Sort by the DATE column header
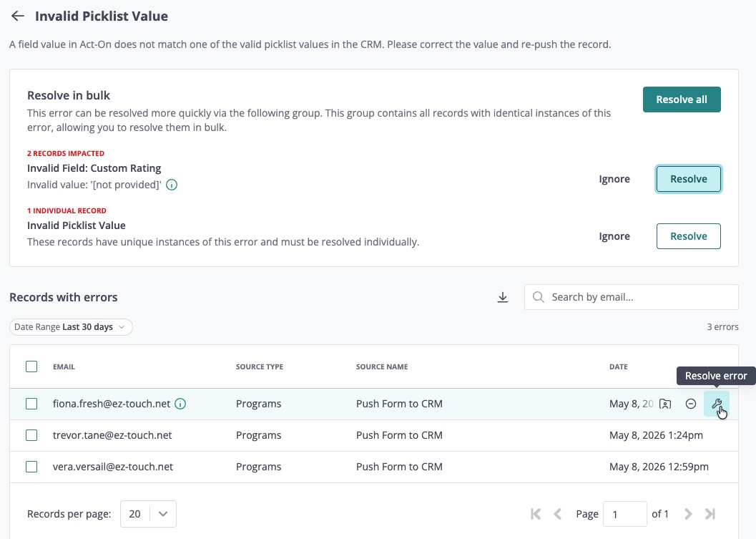Screen dimensions: 756x539 click(618, 366)
